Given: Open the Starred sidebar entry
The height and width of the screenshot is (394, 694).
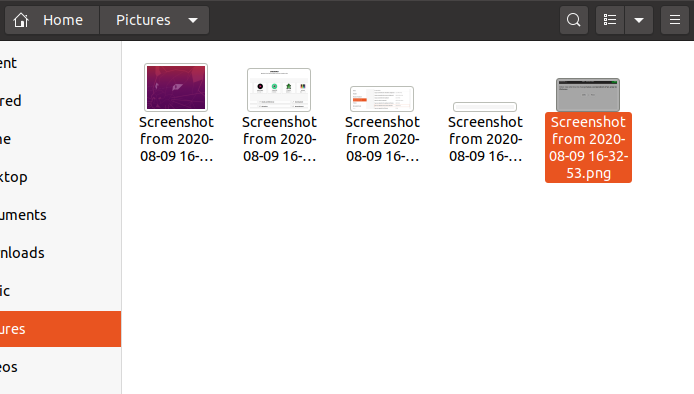Looking at the screenshot, I should point(60,100).
